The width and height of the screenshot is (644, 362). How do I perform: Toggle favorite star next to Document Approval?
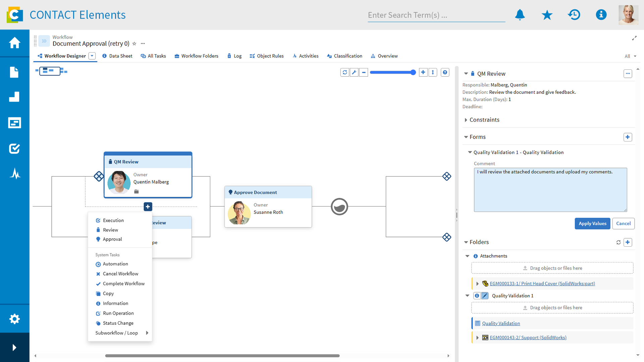[134, 44]
